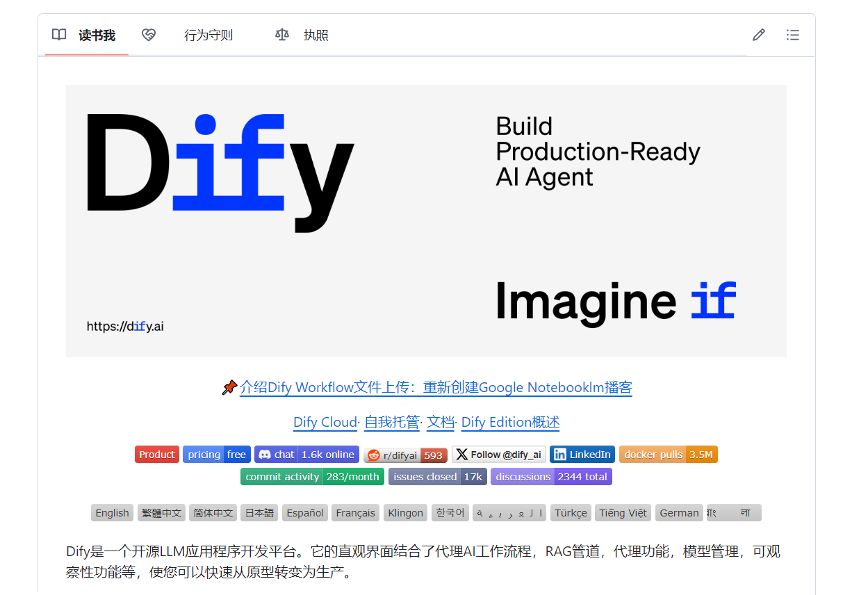
Task: Click the Dify banner image
Action: pyautogui.click(x=426, y=221)
